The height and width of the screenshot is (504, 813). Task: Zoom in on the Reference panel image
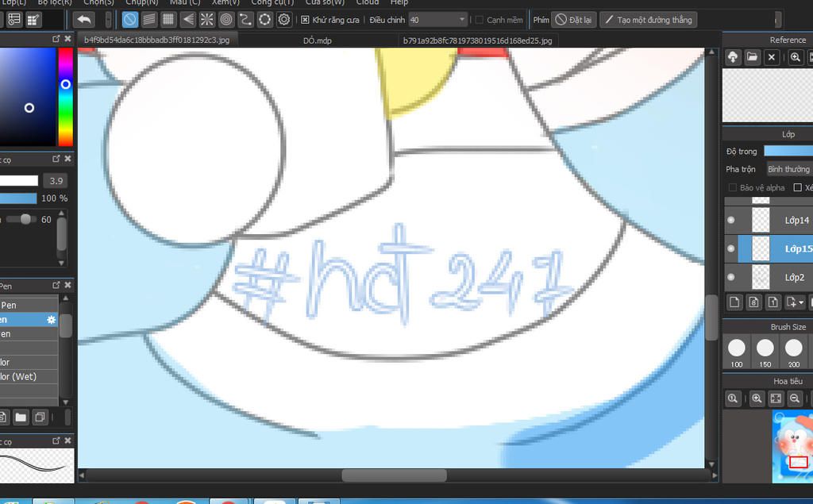[796, 57]
